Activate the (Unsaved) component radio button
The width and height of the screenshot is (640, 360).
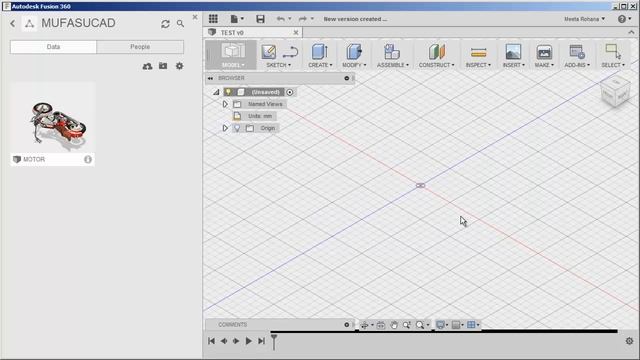pos(290,92)
